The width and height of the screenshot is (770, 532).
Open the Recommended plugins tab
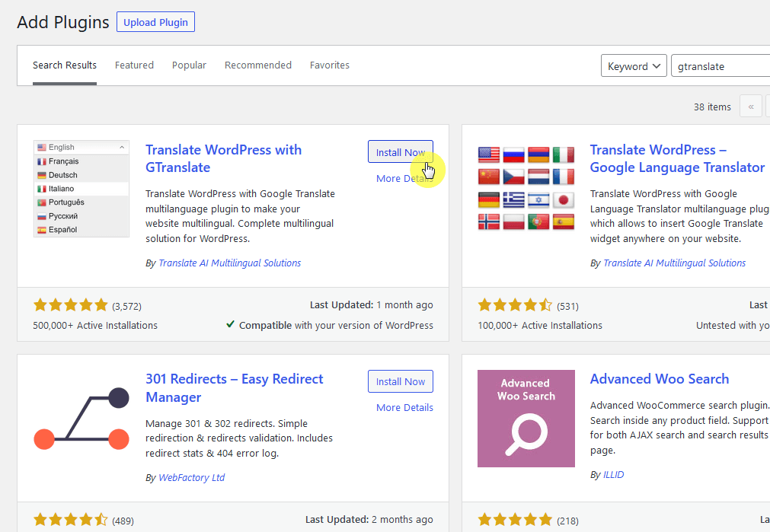(258, 65)
